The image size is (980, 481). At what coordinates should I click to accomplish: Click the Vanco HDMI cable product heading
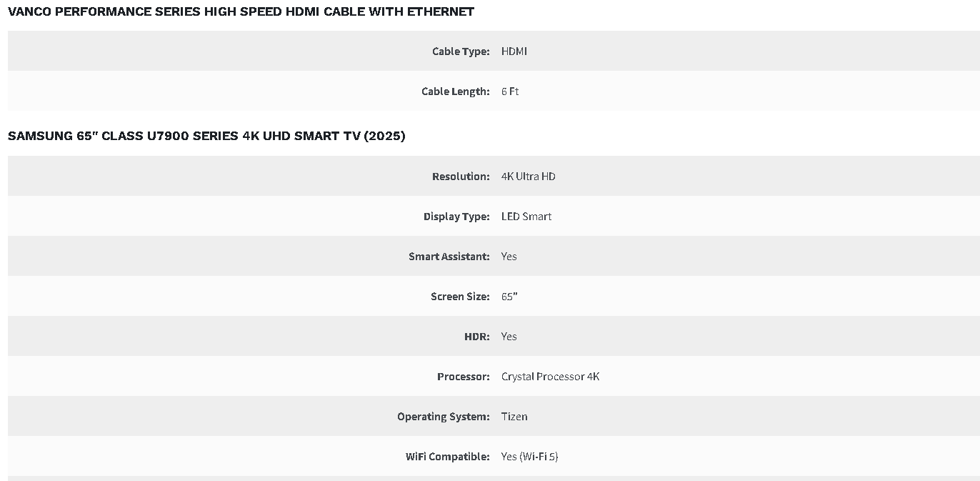[241, 11]
